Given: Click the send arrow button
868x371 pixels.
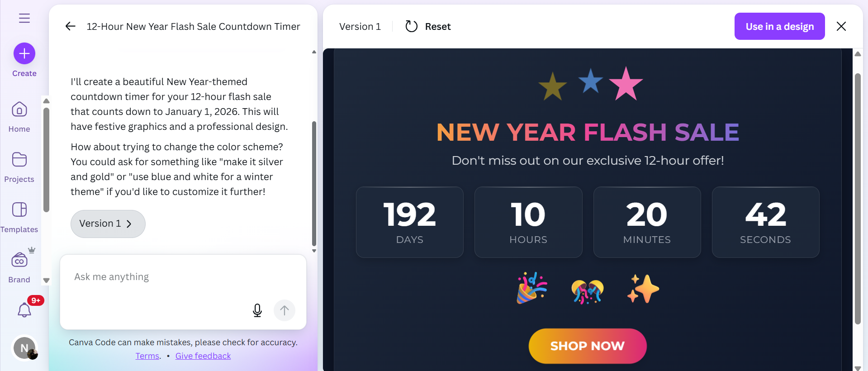Looking at the screenshot, I should (285, 310).
